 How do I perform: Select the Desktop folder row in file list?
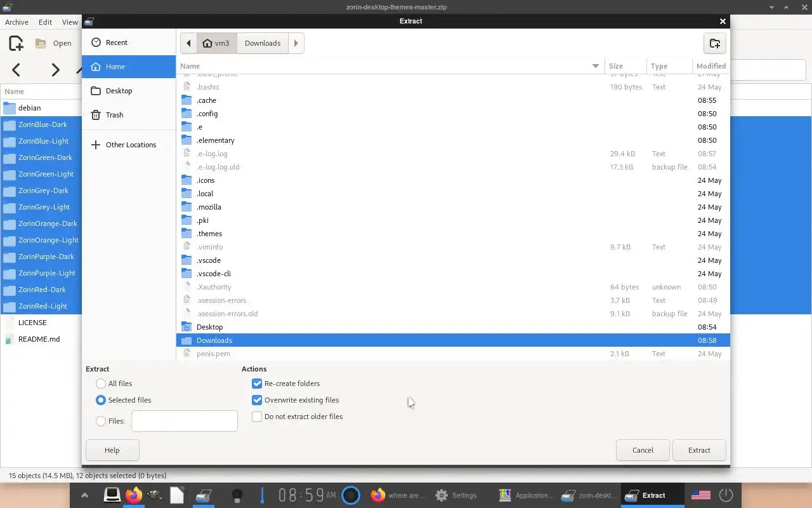(453, 327)
